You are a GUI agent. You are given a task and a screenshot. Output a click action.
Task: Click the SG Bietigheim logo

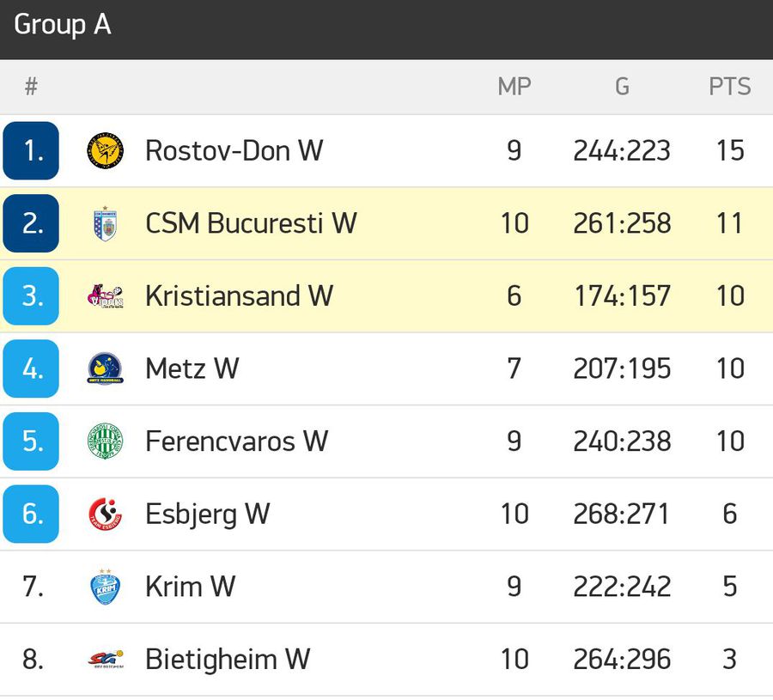(105, 659)
